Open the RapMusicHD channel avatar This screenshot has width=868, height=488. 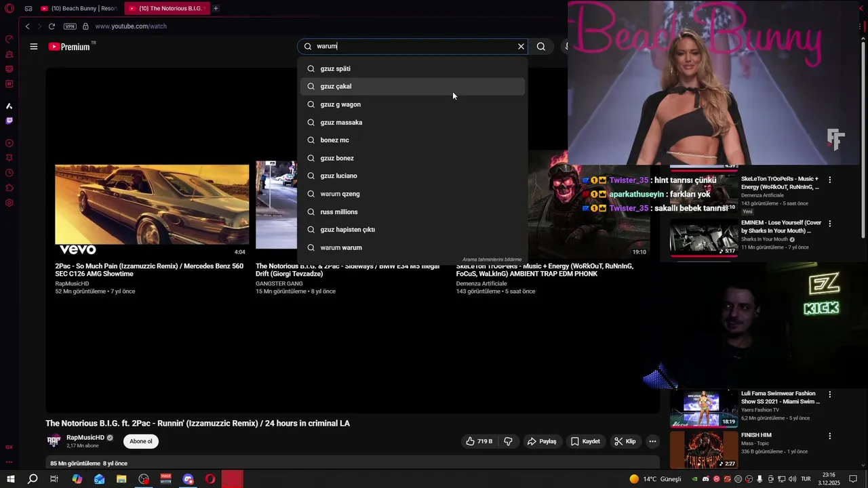point(54,441)
